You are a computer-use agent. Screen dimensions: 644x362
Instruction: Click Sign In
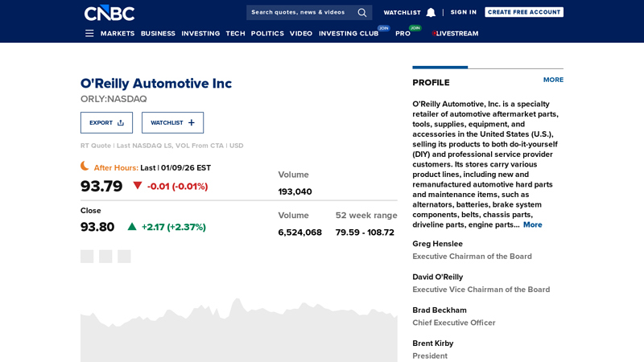[x=464, y=12]
